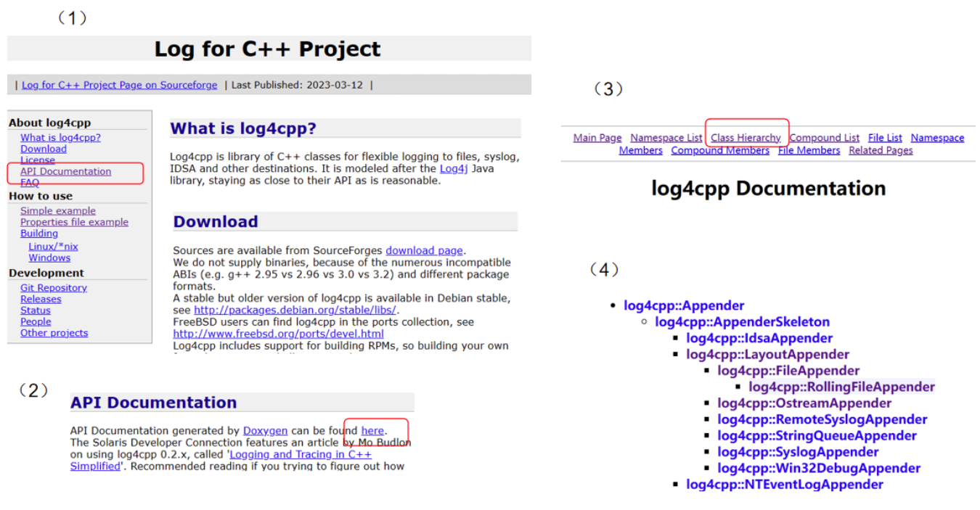
Task: Open log4cpp::IdsaAppender class entry
Action: tap(759, 338)
